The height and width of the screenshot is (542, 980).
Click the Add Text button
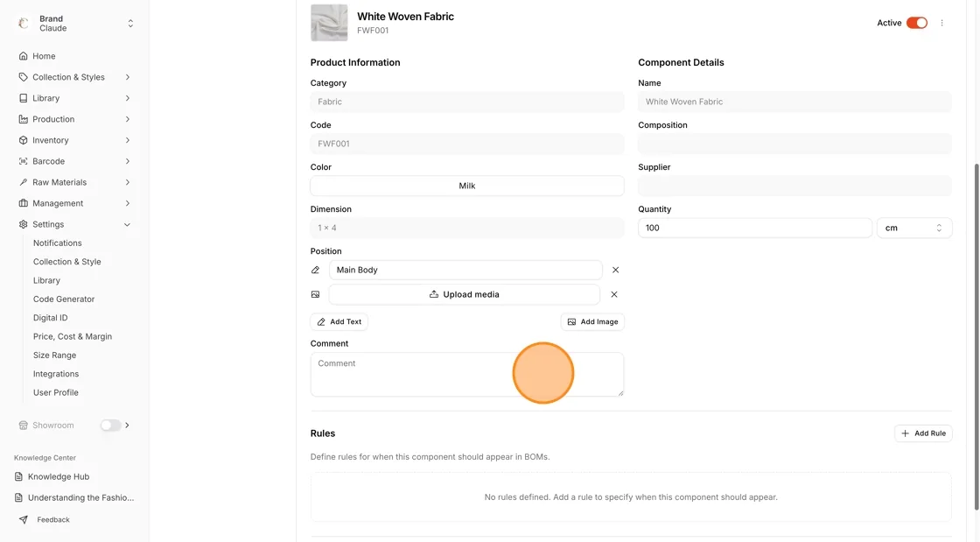coord(339,322)
